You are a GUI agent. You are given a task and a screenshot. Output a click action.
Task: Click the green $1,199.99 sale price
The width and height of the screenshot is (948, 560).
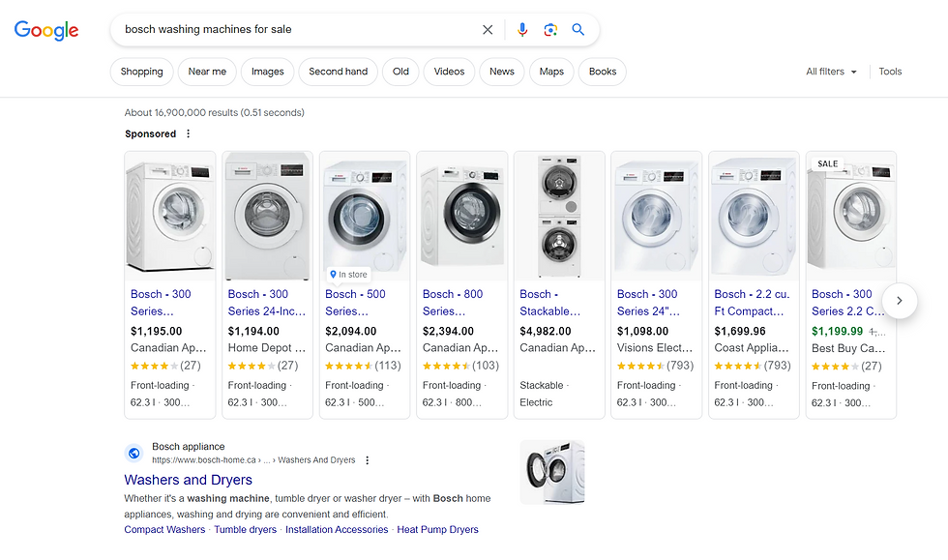[x=838, y=331]
